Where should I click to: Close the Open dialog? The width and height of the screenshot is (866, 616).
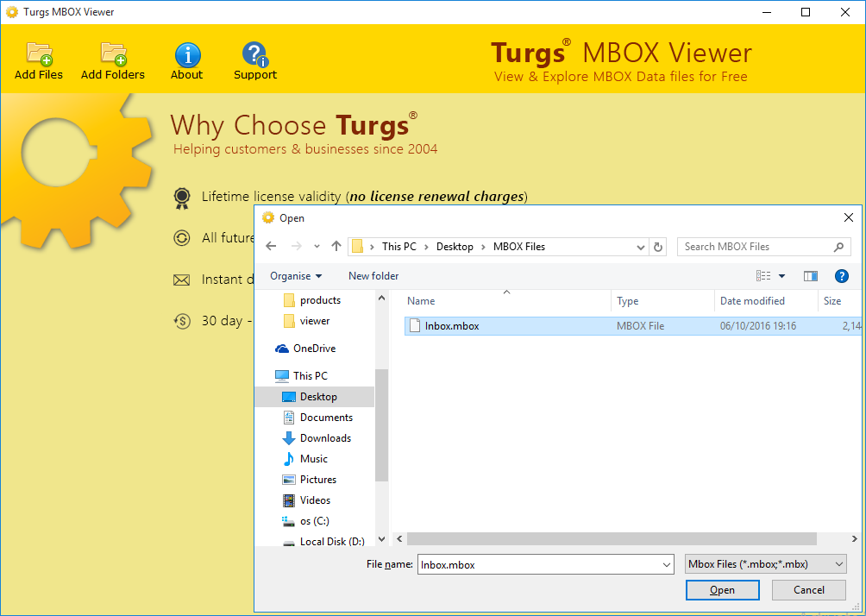tap(849, 217)
